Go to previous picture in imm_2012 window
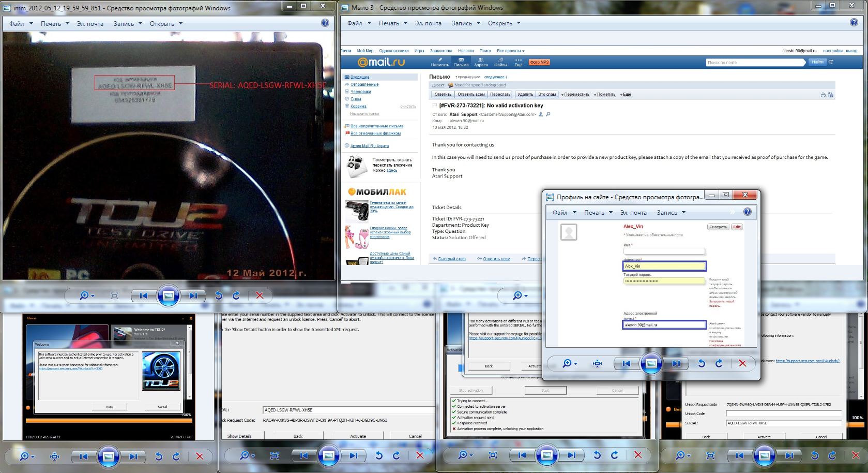 (144, 295)
